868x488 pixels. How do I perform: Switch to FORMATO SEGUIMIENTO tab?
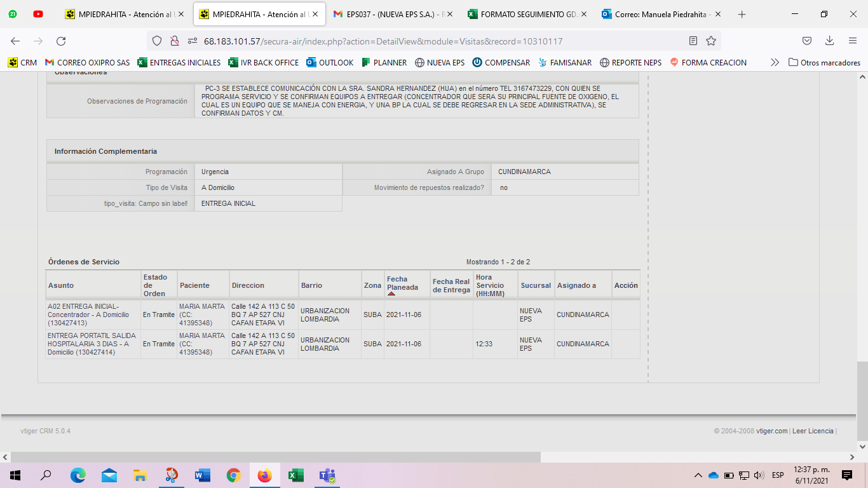point(527,14)
